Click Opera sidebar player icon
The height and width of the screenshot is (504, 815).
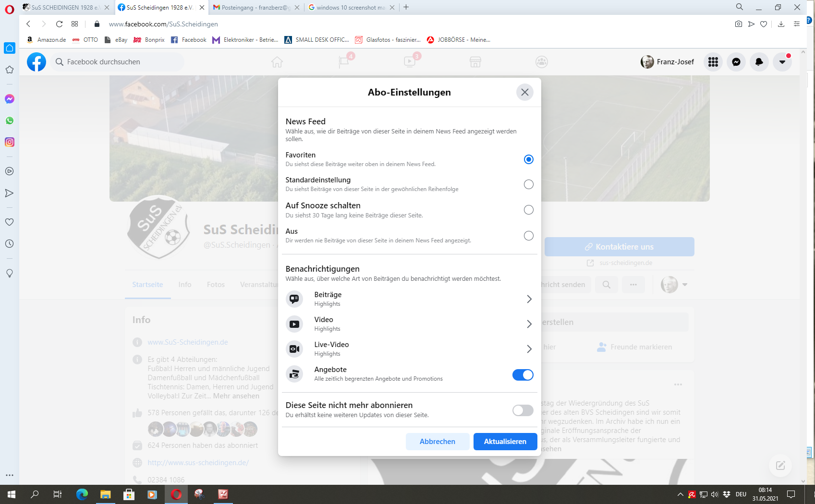10,171
